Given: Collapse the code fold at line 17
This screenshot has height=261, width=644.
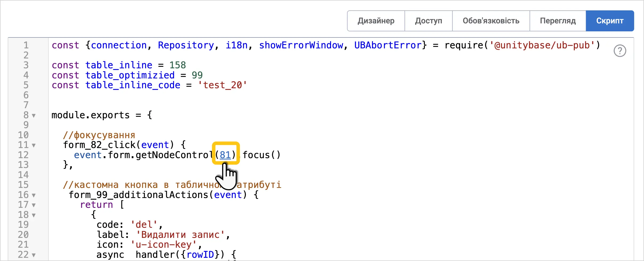Looking at the screenshot, I should click(34, 205).
